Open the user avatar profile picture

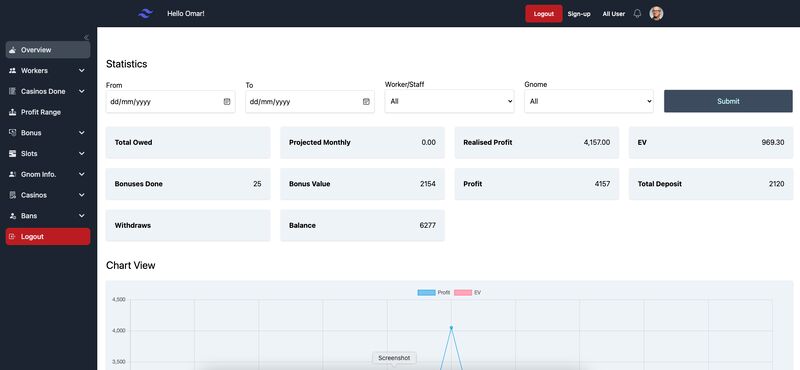[x=656, y=14]
